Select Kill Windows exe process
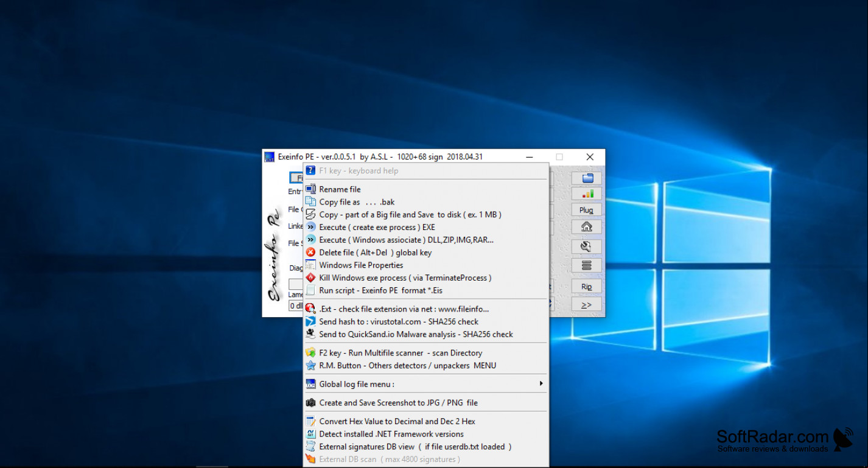Viewport: 868px width, 468px height. (425, 278)
